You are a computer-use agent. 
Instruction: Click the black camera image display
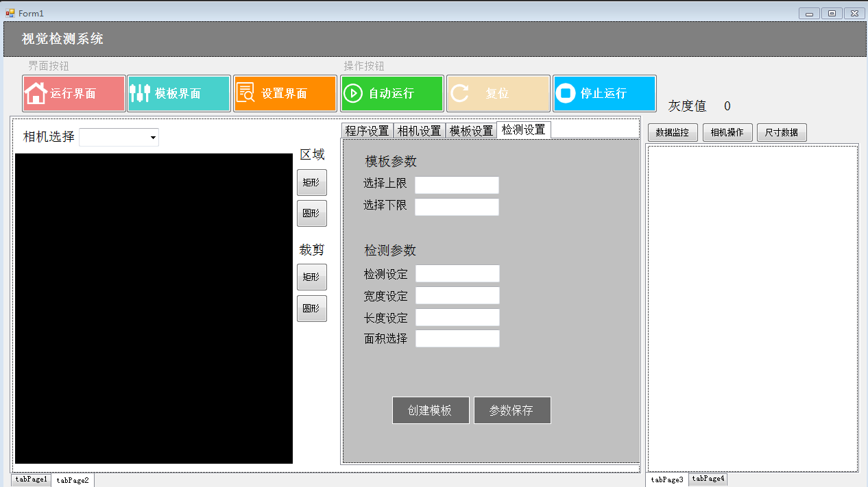pyautogui.click(x=154, y=308)
